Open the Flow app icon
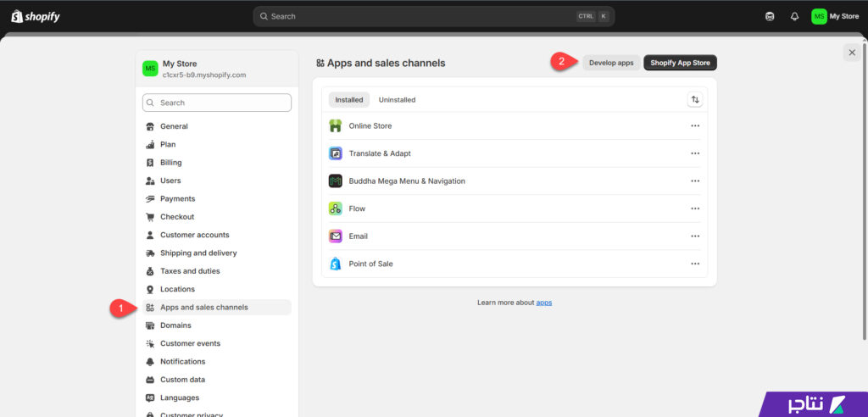 pos(336,208)
